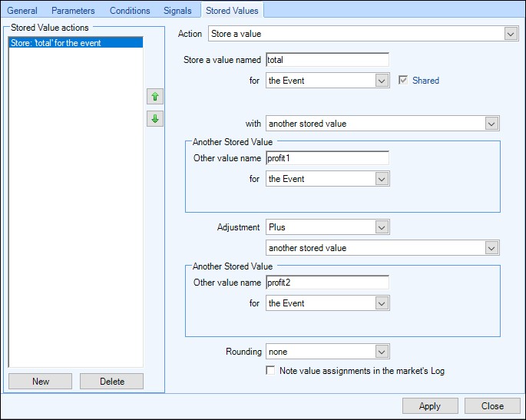The width and height of the screenshot is (526, 420).
Task: Click the 'total' value name field
Action: (x=327, y=60)
